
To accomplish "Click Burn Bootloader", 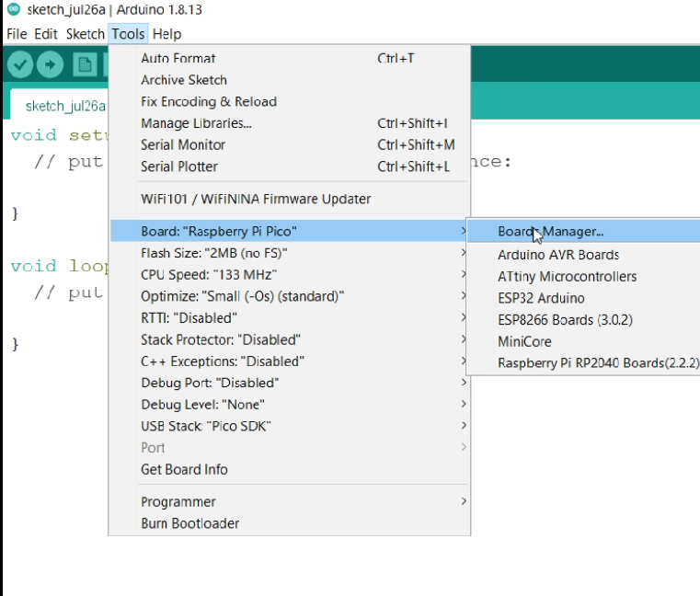I will coord(289,523).
